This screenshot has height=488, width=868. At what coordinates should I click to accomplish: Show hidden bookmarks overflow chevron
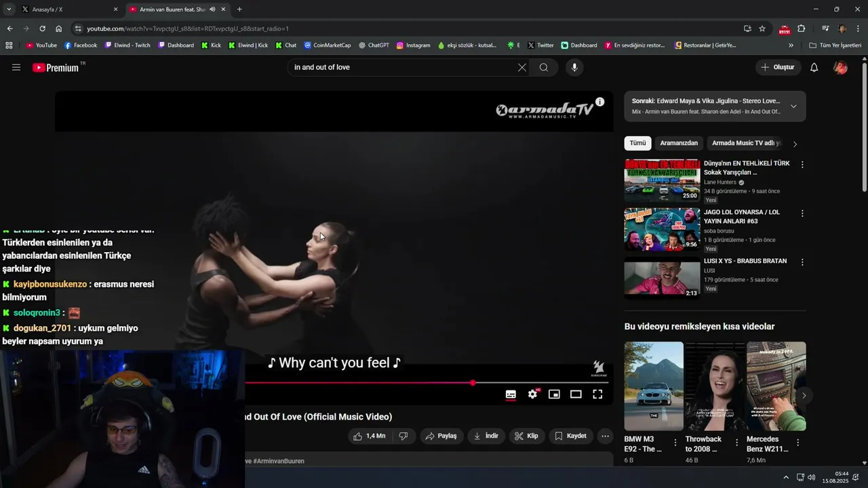791,45
